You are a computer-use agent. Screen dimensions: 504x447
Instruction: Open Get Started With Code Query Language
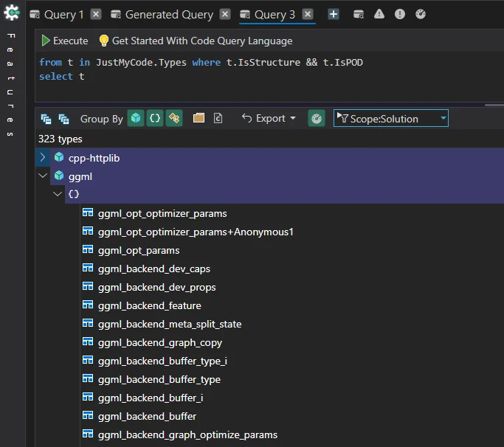tap(202, 41)
